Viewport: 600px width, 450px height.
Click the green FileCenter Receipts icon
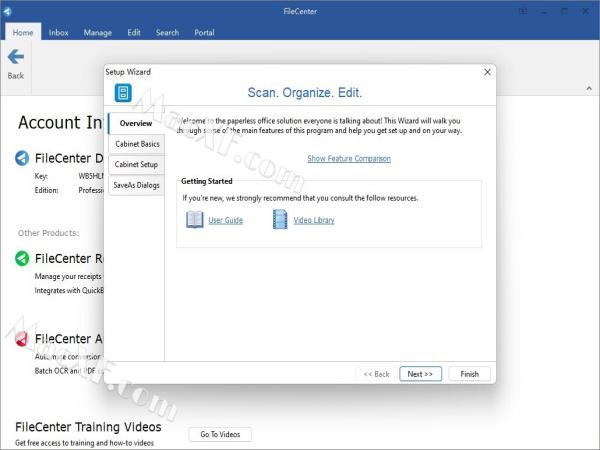click(22, 258)
